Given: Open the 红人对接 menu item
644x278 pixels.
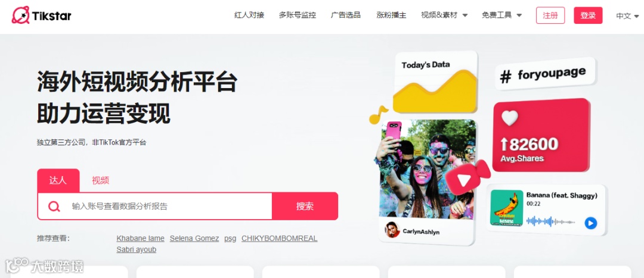Looking at the screenshot, I should point(249,15).
